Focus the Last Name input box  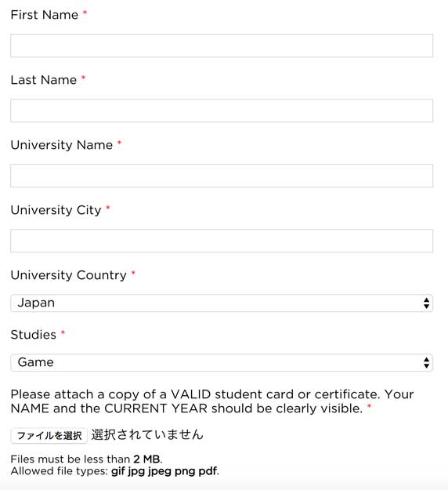222,111
